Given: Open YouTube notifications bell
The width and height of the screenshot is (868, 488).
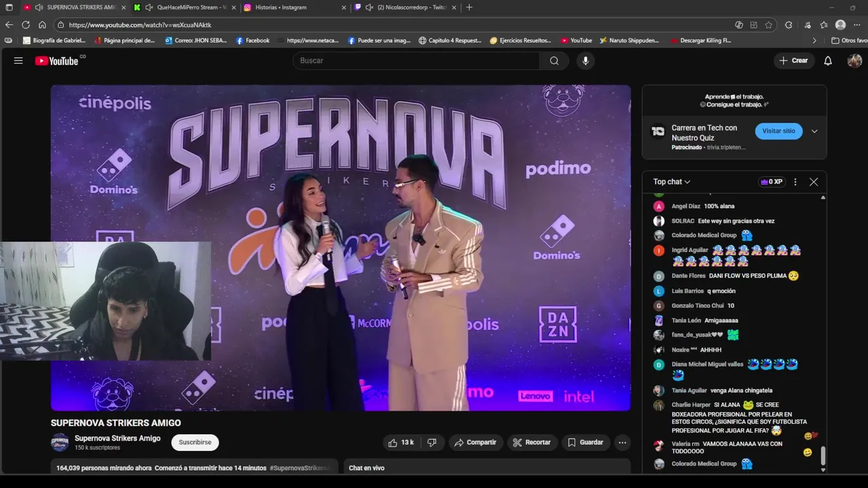Looking at the screenshot, I should [828, 60].
